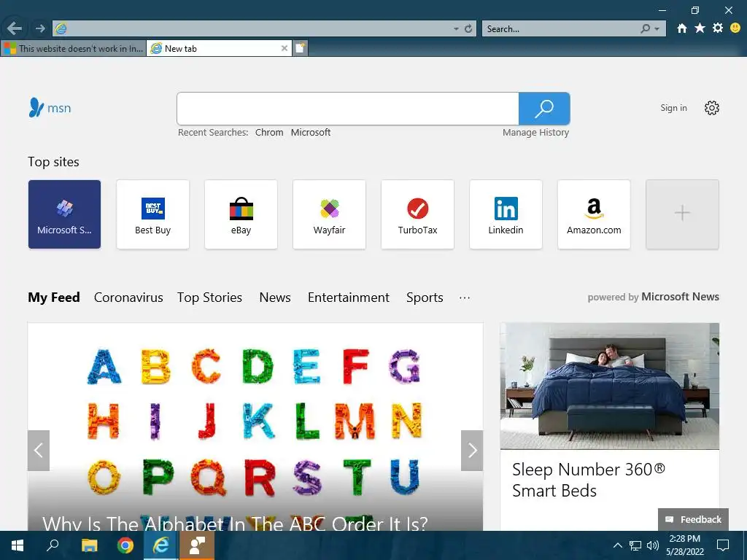
Task: Open the TurboTax top site tile
Action: click(417, 214)
